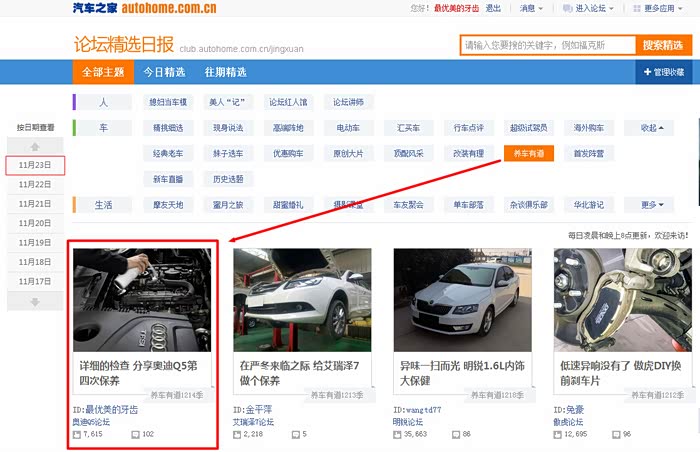Viewport: 700px width, 452px height.
Task: Focus the keyword search input field
Action: pyautogui.click(x=548, y=45)
